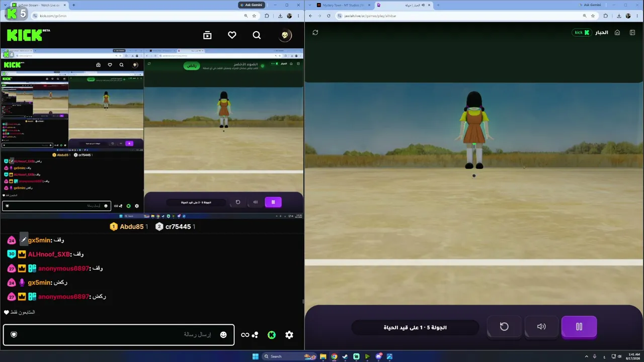The image size is (644, 362).
Task: Click the last anonymous6897 chat username
Action: (x=63, y=297)
